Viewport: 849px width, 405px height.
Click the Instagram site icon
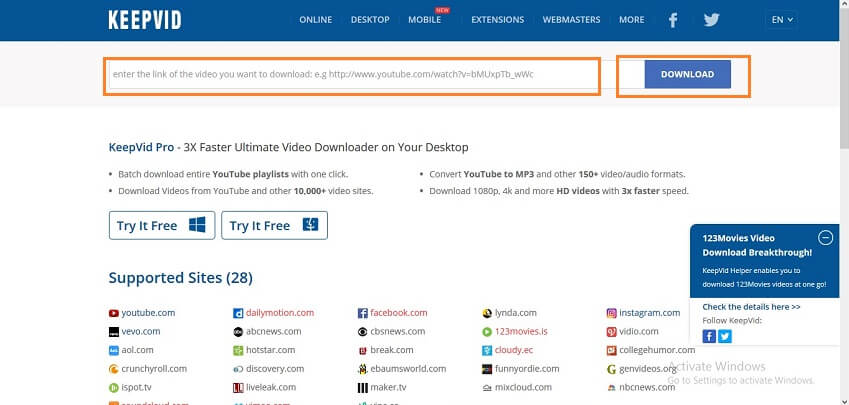tap(611, 313)
